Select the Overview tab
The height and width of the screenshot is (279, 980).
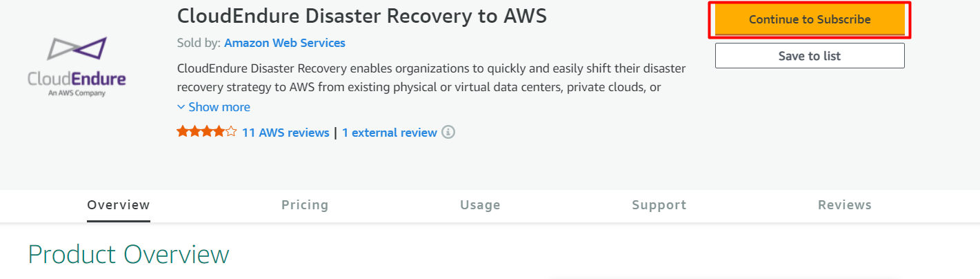coord(119,205)
